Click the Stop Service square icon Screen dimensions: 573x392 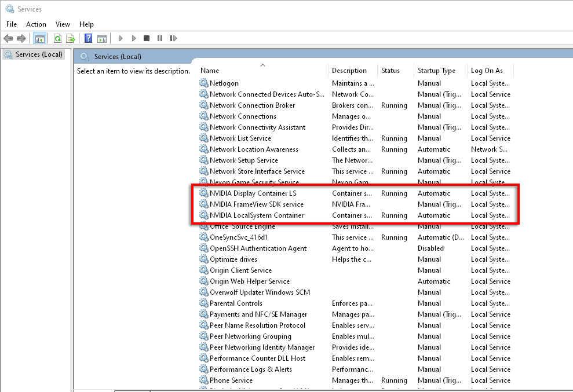coord(147,39)
